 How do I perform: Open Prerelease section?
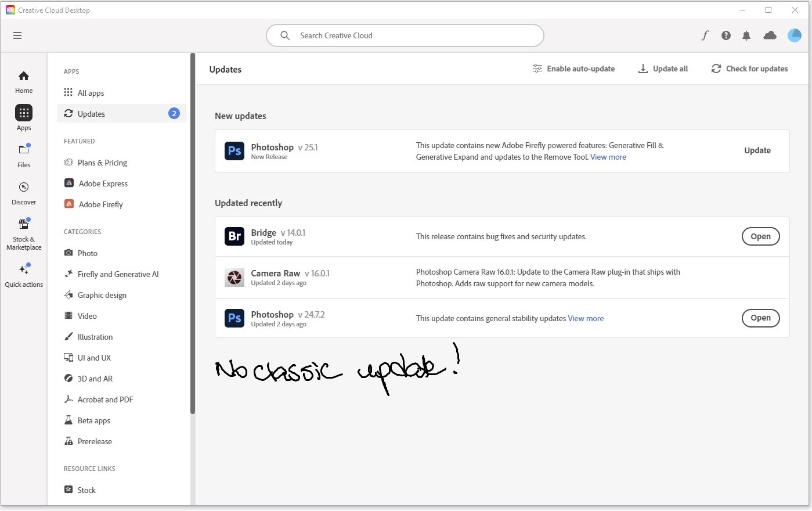point(88,441)
